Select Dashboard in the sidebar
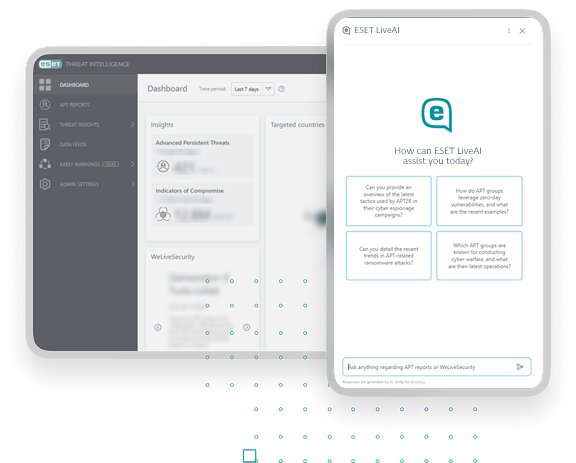 [x=85, y=85]
